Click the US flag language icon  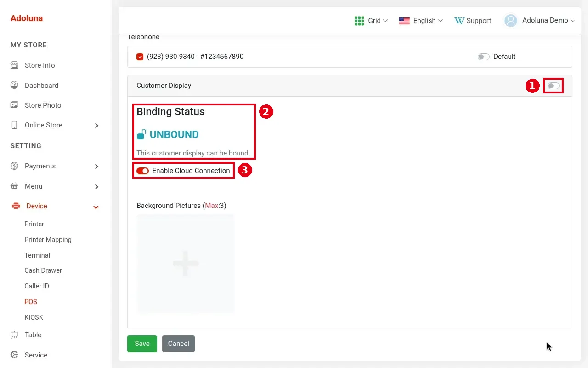404,21
